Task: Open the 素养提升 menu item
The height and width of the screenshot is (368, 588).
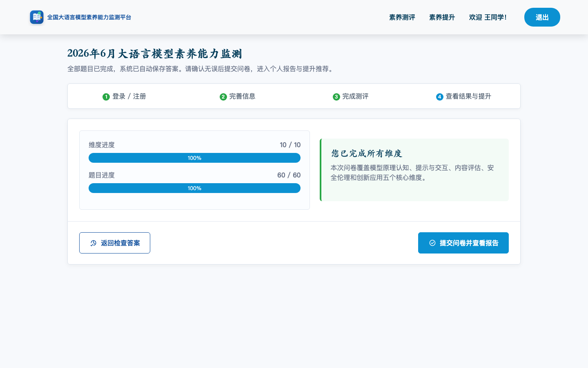Action: [442, 17]
